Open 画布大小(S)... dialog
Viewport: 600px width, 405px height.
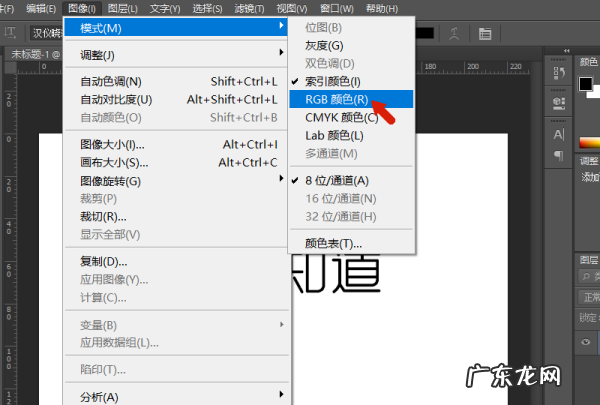[176, 162]
